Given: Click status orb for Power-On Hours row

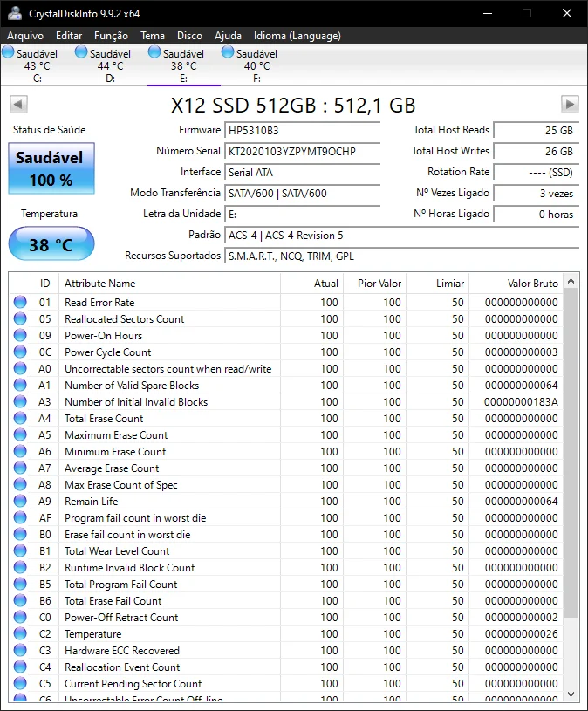Looking at the screenshot, I should point(20,335).
